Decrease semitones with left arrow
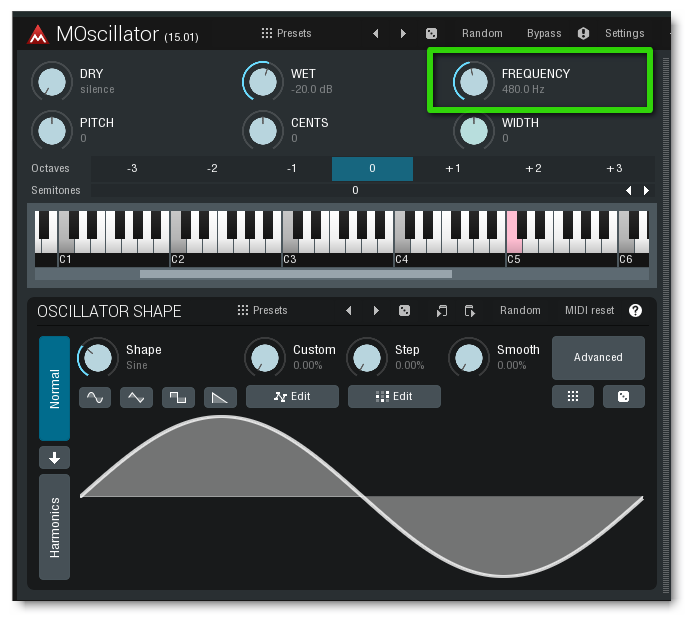This screenshot has width=694, height=624. point(629,190)
